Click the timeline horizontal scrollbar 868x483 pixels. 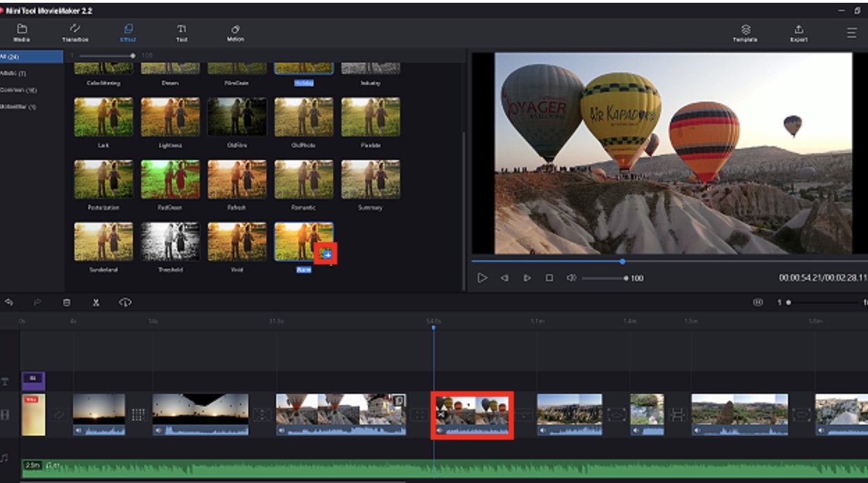click(212, 481)
